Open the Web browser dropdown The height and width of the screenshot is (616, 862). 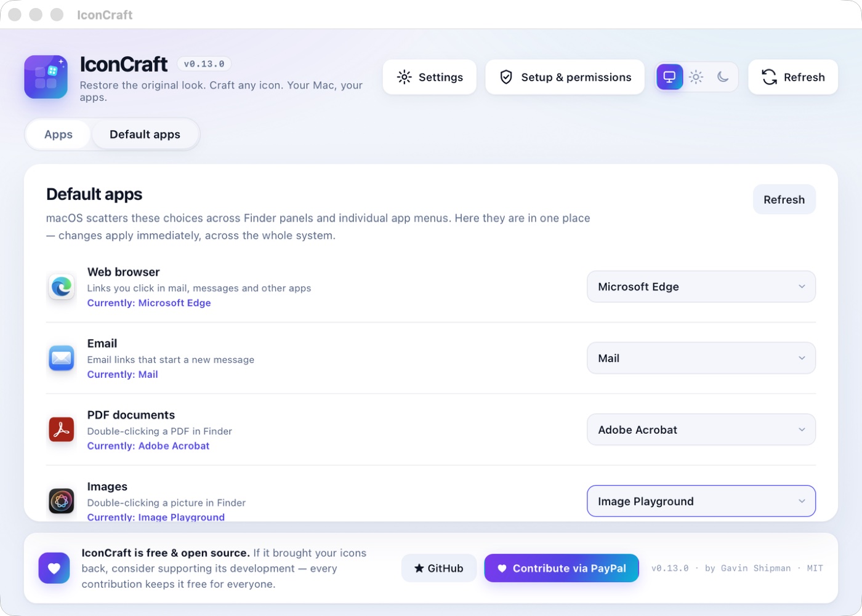701,287
